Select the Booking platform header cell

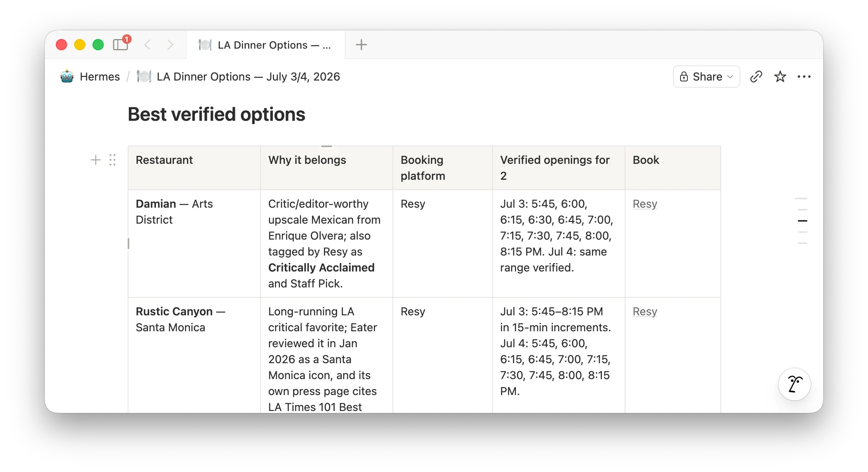pos(442,168)
